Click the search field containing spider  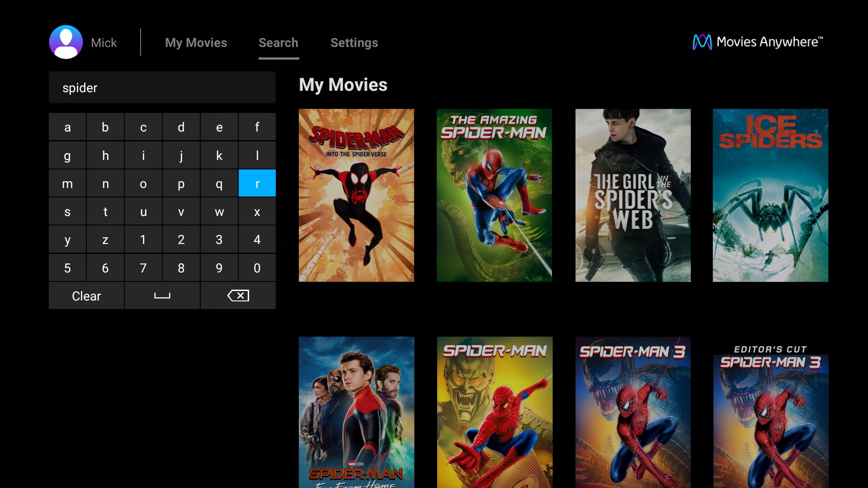162,88
